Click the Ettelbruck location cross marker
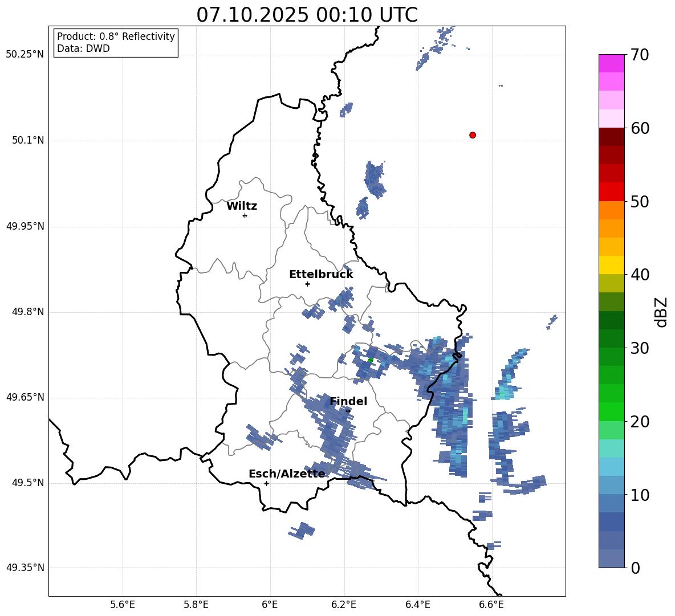675x616 pixels. (x=307, y=284)
